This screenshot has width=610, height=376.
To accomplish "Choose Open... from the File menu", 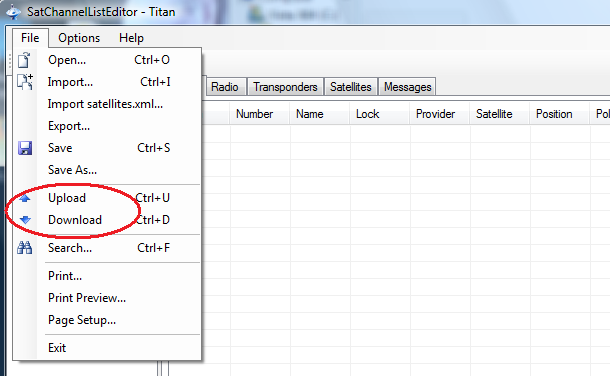I will tap(107, 60).
